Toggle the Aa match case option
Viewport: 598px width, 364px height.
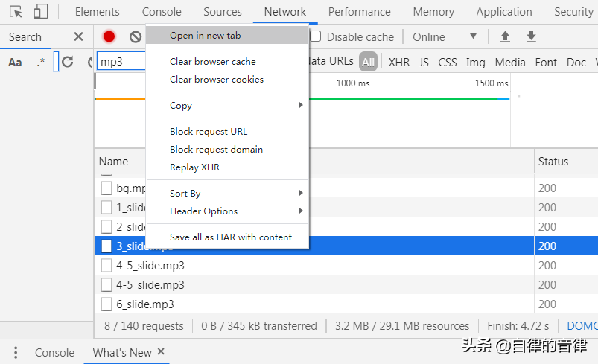pyautogui.click(x=15, y=62)
